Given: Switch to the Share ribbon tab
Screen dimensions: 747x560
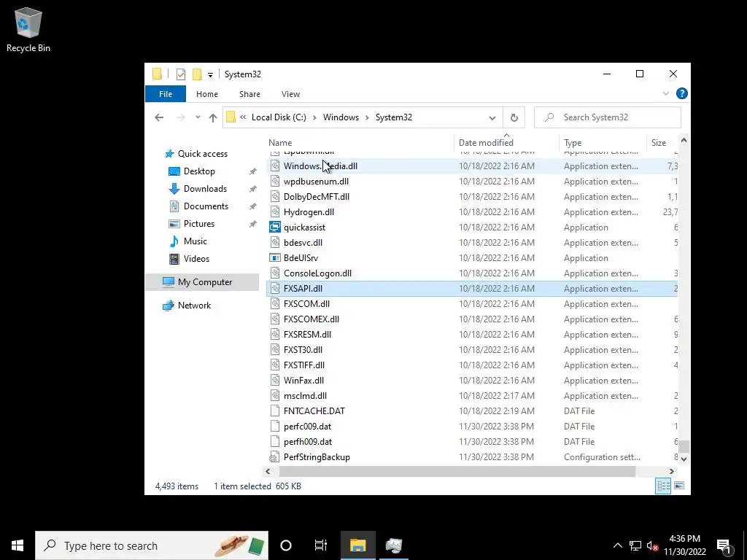Looking at the screenshot, I should click(249, 94).
